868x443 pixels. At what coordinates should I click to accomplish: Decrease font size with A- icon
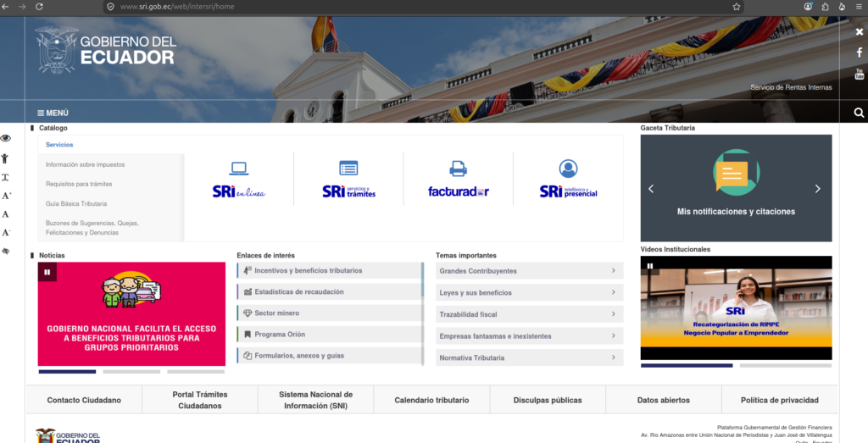(6, 233)
